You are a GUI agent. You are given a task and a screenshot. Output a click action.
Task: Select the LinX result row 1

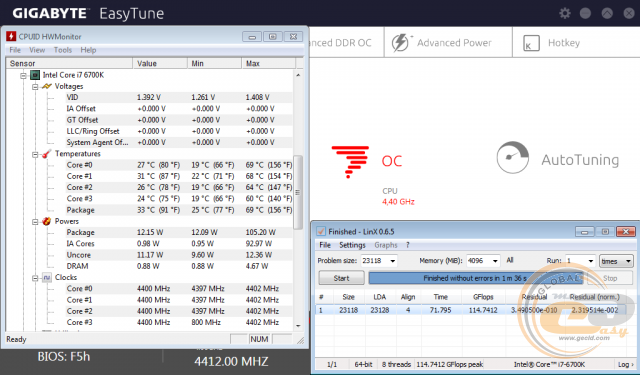coord(471,310)
